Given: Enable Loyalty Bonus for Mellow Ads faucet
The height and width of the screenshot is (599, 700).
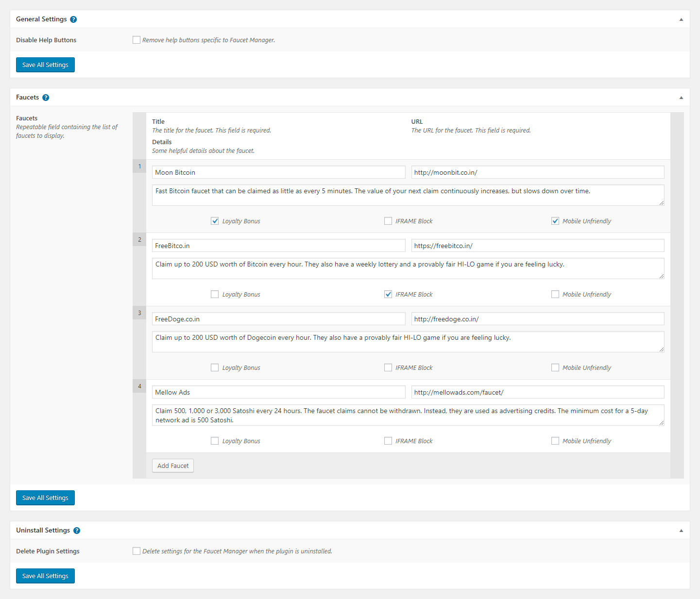Looking at the screenshot, I should click(x=215, y=441).
